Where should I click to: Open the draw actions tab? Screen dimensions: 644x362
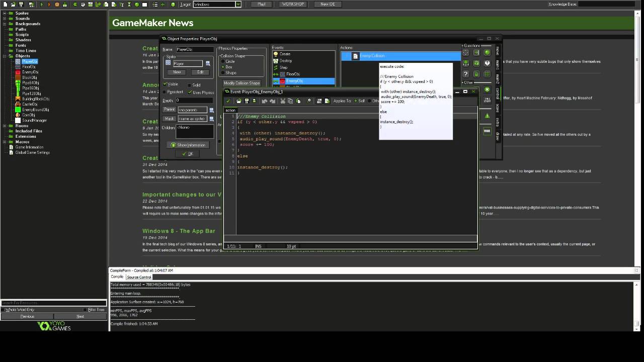(x=498, y=136)
